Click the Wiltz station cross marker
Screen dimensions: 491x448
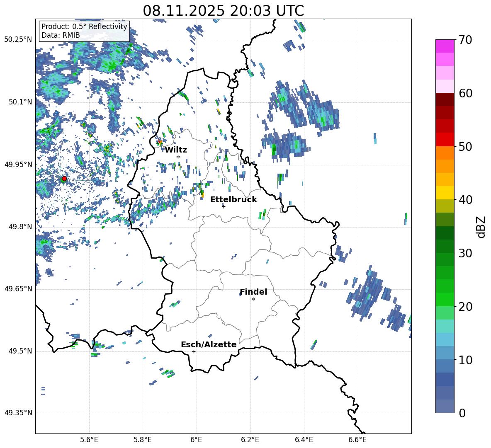tap(178, 157)
